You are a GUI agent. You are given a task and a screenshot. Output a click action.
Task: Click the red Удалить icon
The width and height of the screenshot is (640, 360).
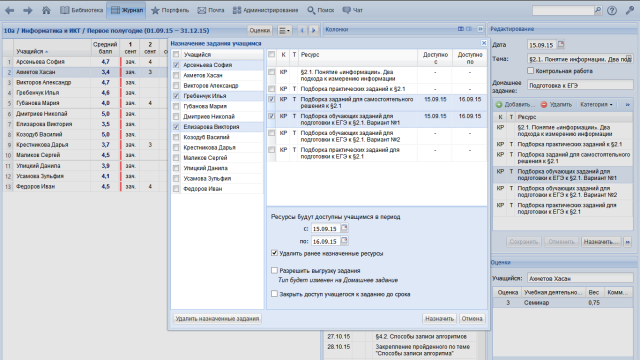544,104
